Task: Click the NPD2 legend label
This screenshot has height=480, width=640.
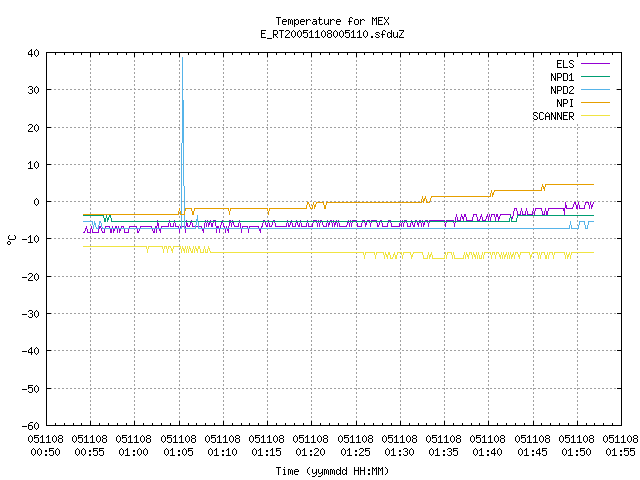Action: [x=562, y=90]
